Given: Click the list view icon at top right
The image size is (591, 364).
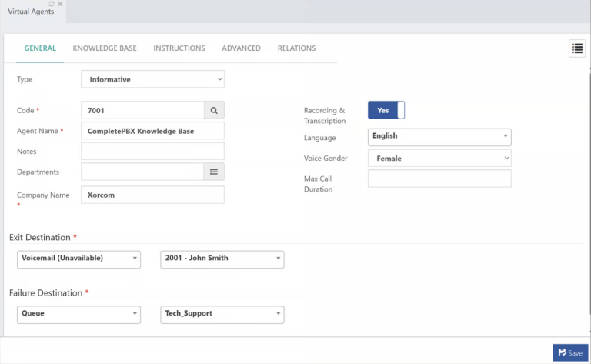Looking at the screenshot, I should tap(576, 48).
